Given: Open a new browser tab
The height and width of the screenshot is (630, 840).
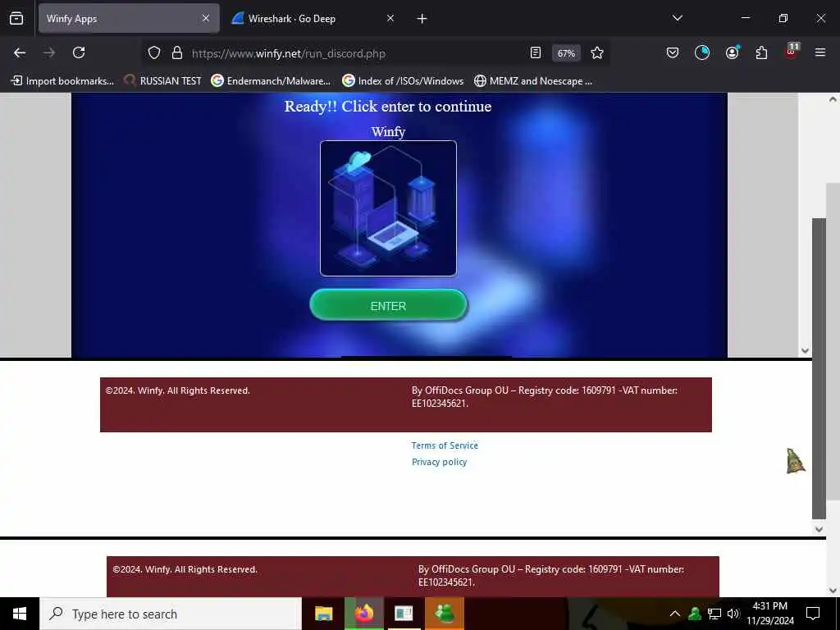Looking at the screenshot, I should [x=422, y=19].
